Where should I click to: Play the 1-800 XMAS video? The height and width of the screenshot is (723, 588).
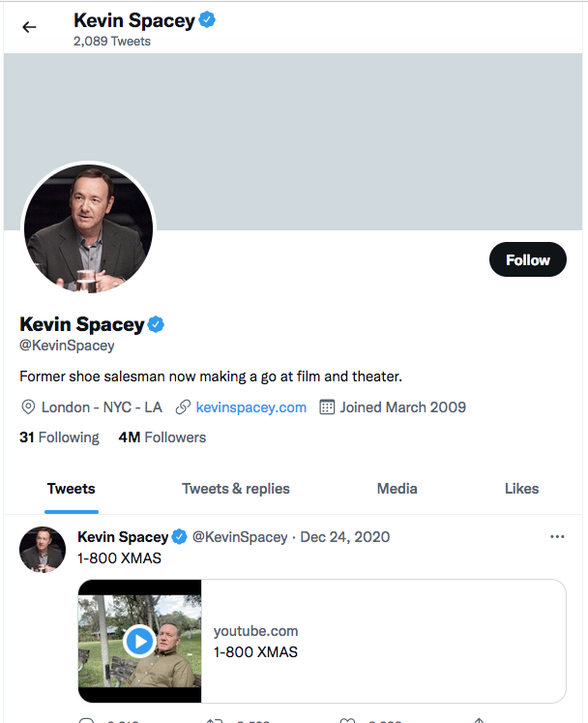tap(140, 641)
